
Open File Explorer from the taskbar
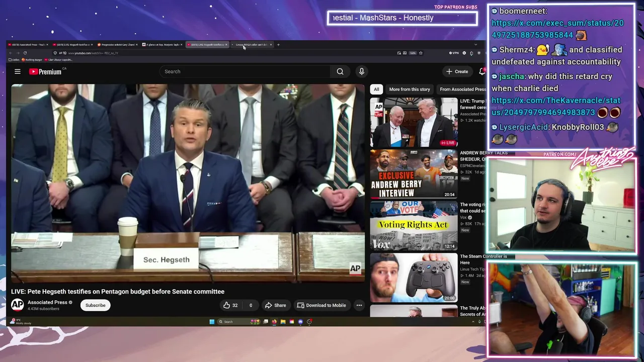(283, 322)
